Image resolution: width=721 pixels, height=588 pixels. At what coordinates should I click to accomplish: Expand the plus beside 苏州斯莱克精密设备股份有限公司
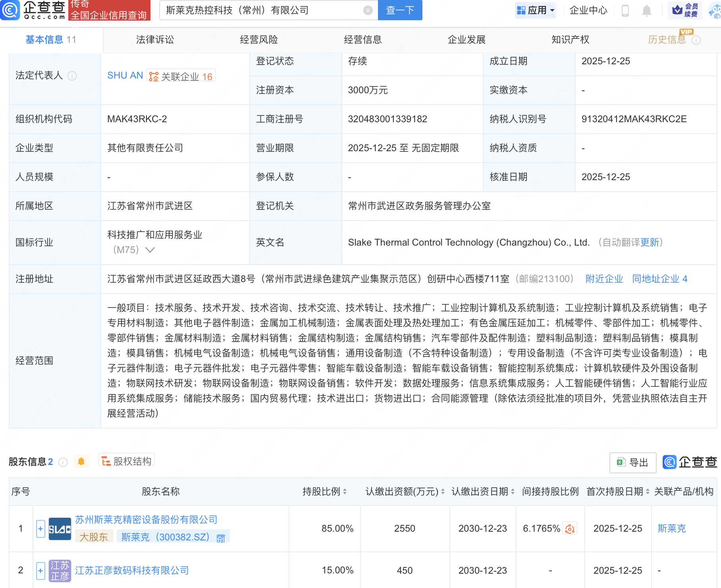click(x=40, y=528)
